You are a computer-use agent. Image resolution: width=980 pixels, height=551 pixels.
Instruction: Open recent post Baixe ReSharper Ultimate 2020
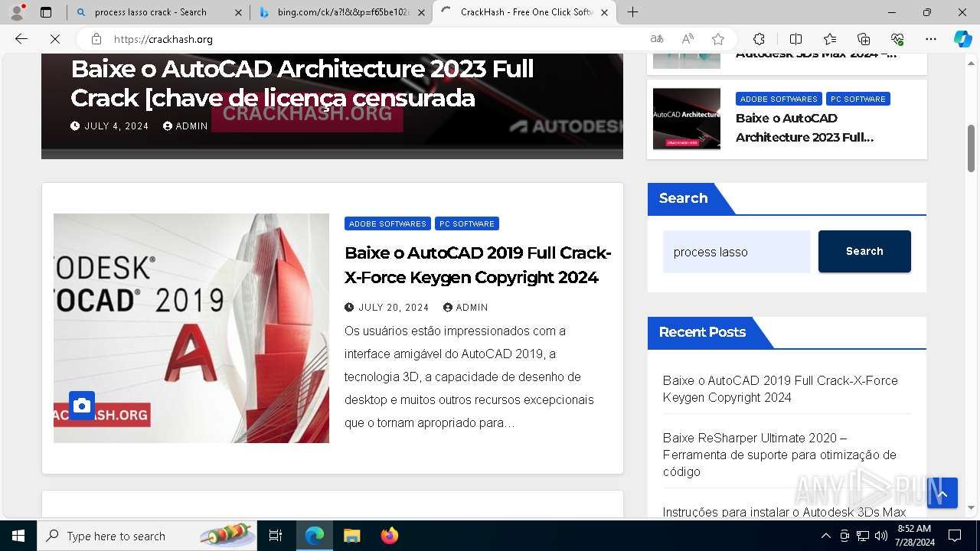point(779,455)
